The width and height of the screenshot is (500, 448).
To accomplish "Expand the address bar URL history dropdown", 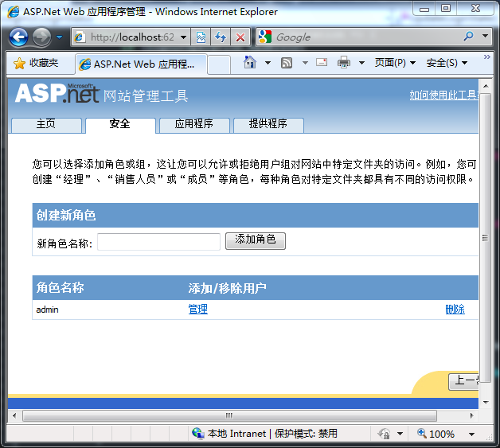I will click(183, 37).
